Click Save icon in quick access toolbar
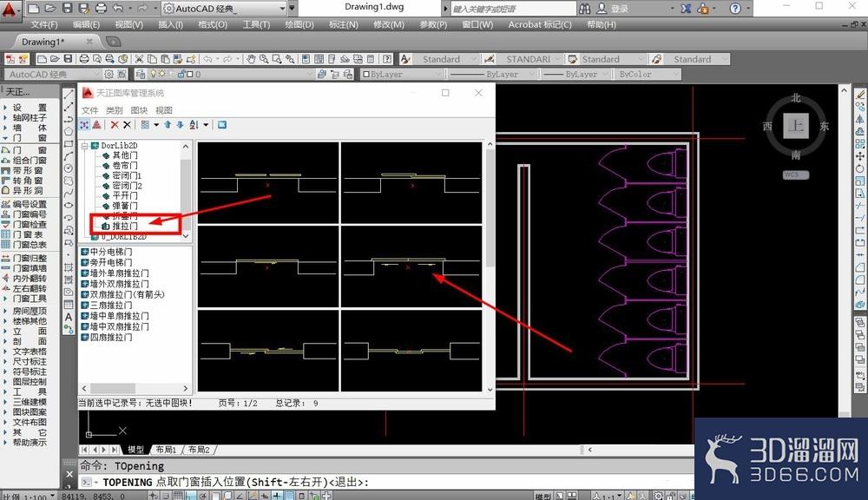The width and height of the screenshot is (868, 500). click(x=67, y=9)
